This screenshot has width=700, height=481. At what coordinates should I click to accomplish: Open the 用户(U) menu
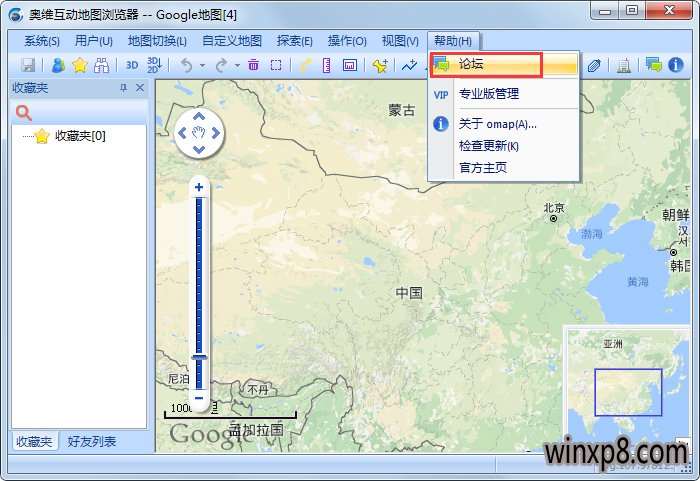pos(93,41)
